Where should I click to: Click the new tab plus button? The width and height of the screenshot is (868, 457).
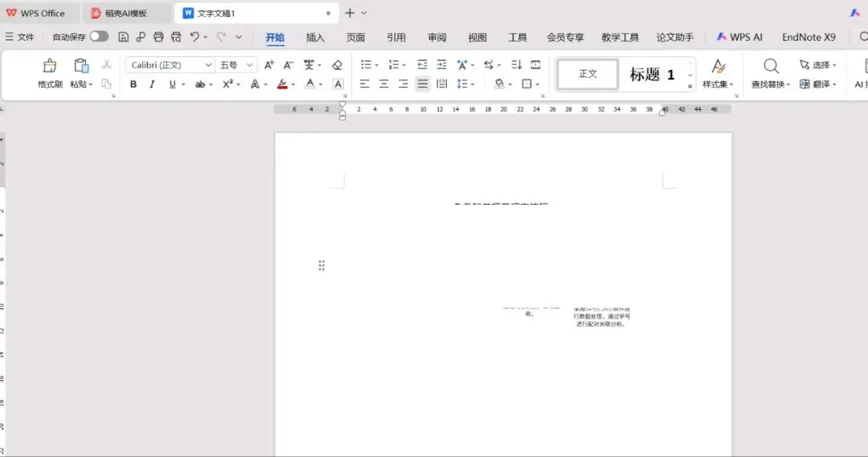pyautogui.click(x=350, y=13)
